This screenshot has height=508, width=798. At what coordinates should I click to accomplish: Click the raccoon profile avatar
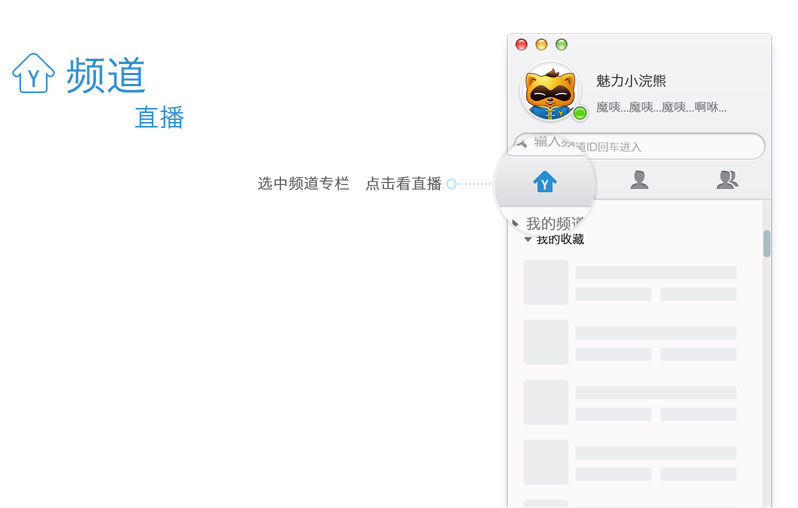pos(551,92)
